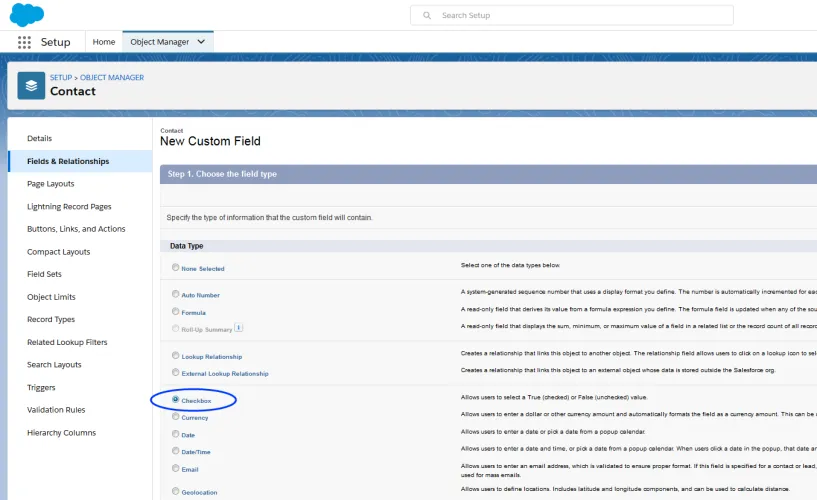The width and height of the screenshot is (817, 500).
Task: Click the SETUP breadcrumb link
Action: (61, 77)
